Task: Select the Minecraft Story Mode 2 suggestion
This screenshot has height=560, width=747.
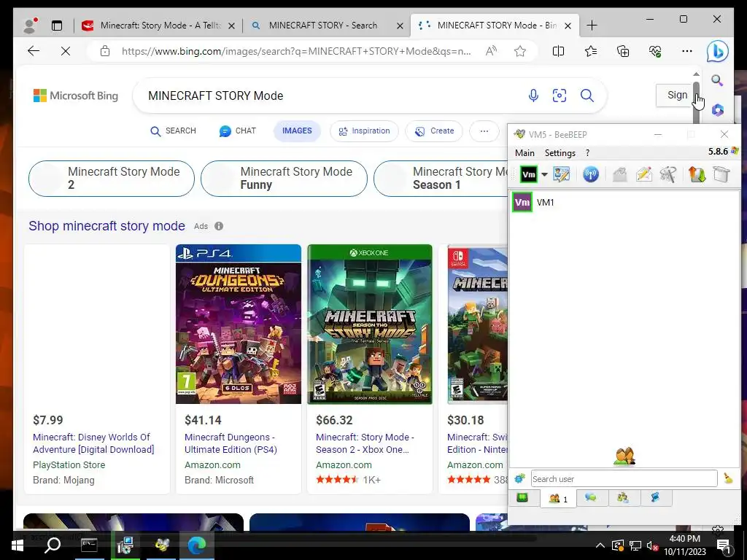Action: [x=112, y=179]
